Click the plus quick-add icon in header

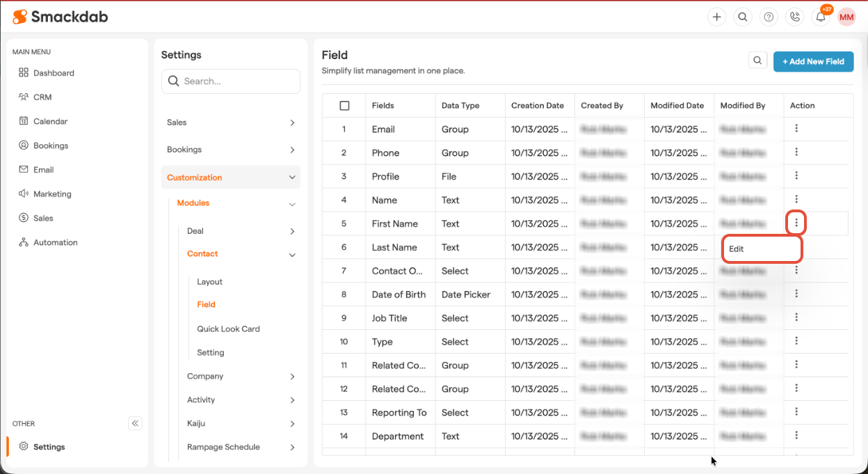pos(716,17)
